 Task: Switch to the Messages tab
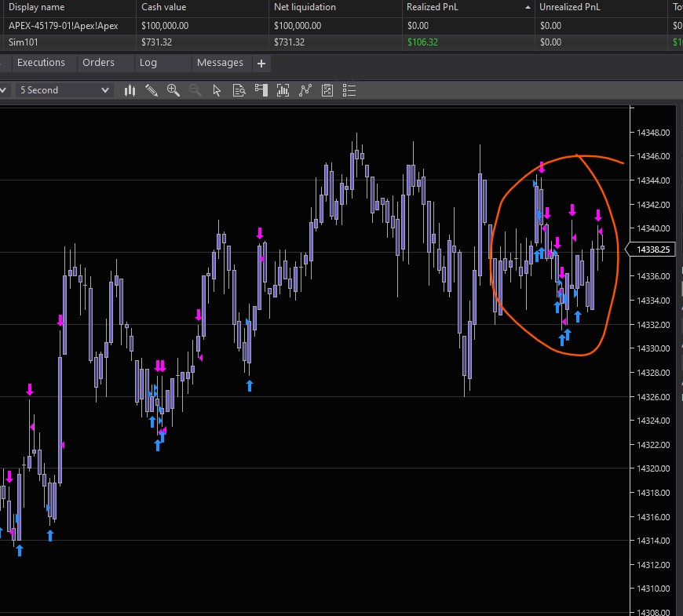coord(220,63)
